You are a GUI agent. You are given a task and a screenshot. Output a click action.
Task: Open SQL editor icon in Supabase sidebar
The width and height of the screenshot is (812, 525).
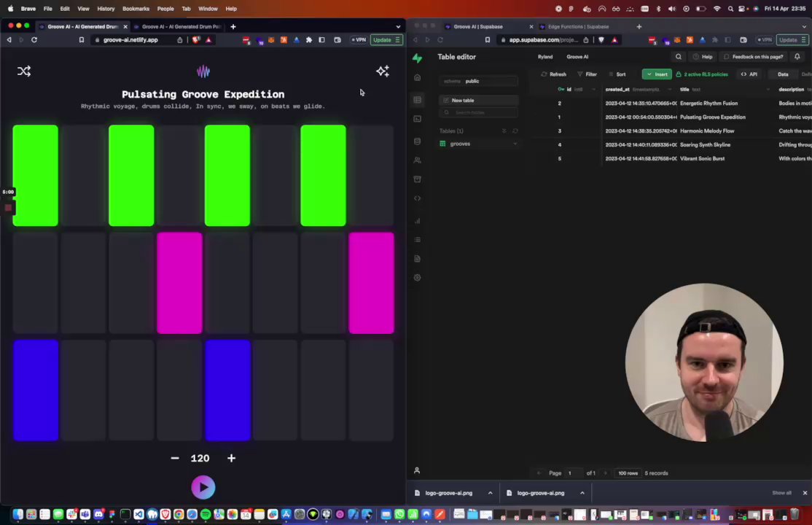click(x=418, y=119)
